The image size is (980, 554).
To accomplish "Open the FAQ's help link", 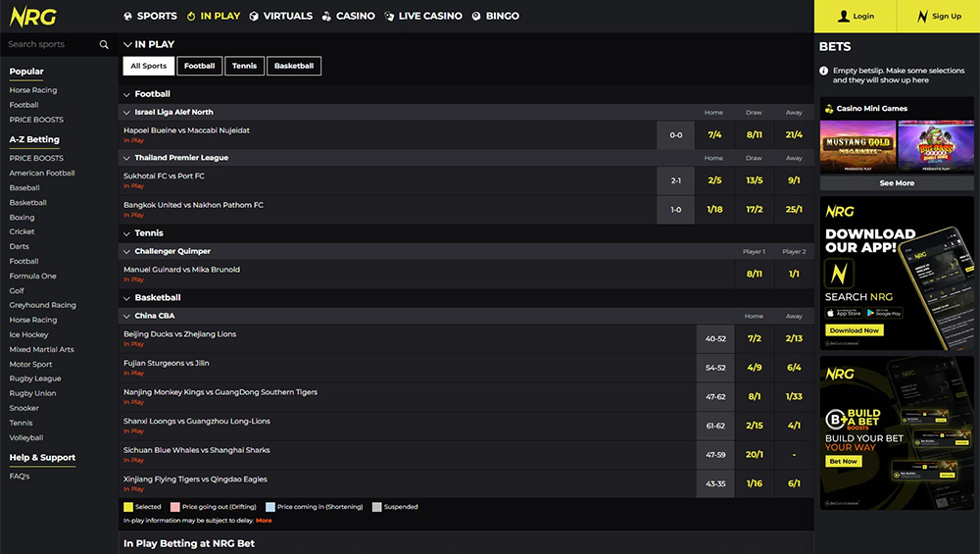I will pos(20,477).
